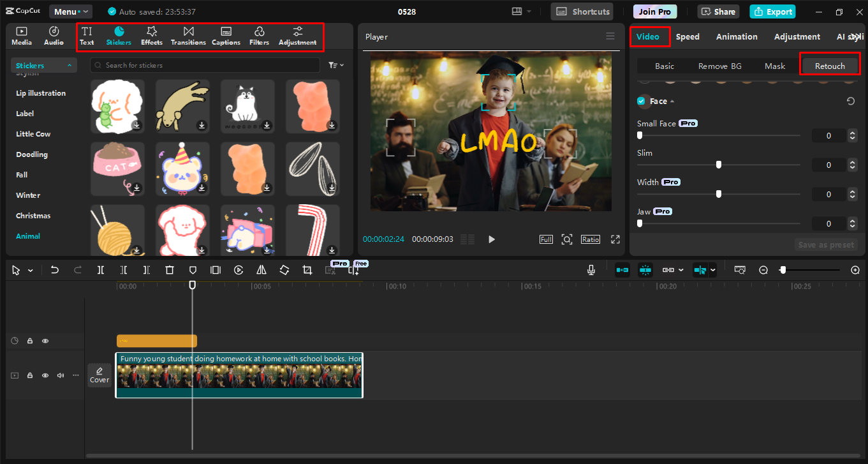Click the Share button
This screenshot has width=868, height=464.
coord(718,11)
